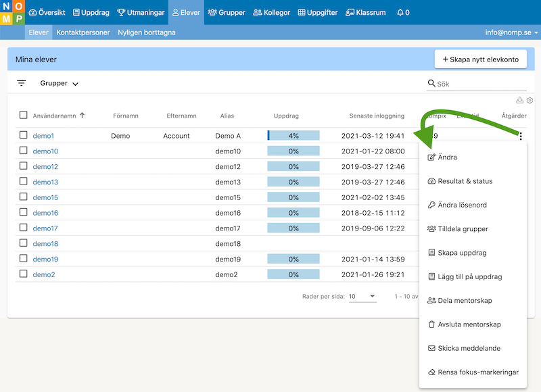
Task: Open the notifications bell icon
Action: (403, 12)
